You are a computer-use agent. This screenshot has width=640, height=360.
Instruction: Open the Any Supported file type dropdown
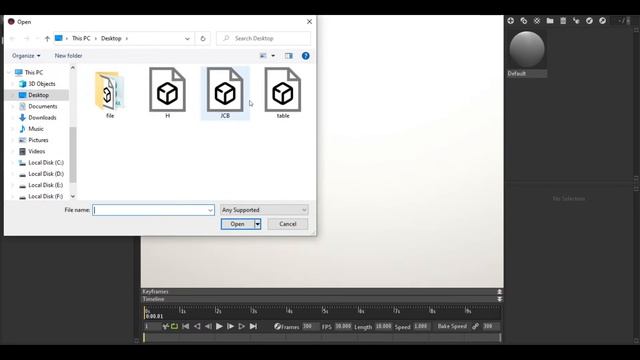click(264, 210)
